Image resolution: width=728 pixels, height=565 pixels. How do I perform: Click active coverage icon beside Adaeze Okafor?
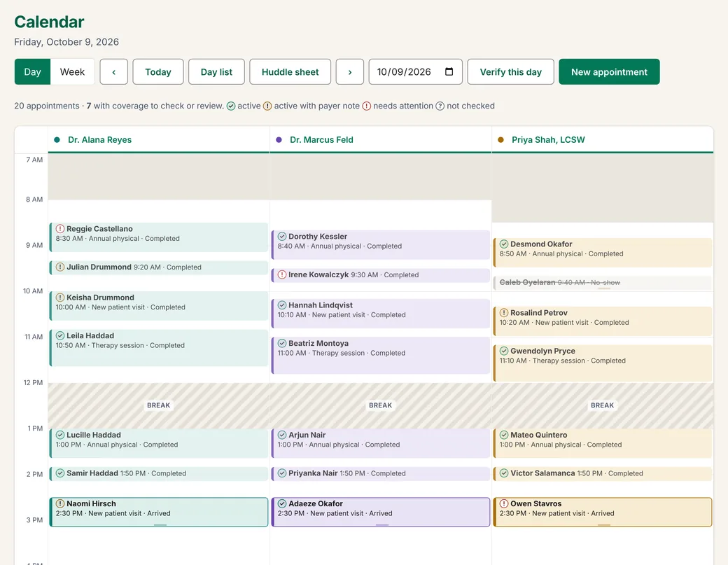coord(282,503)
